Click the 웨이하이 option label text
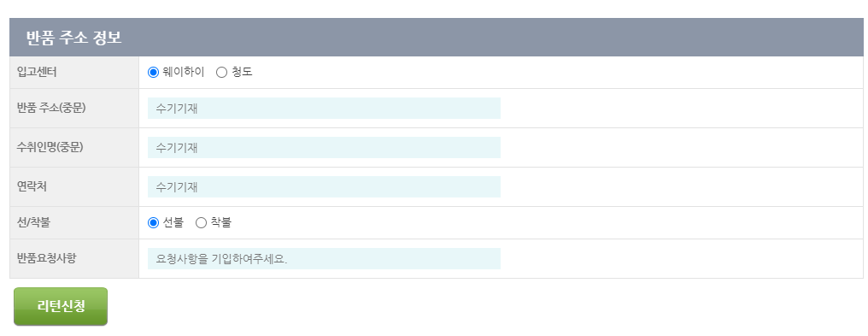This screenshot has width=868, height=336. [x=183, y=72]
